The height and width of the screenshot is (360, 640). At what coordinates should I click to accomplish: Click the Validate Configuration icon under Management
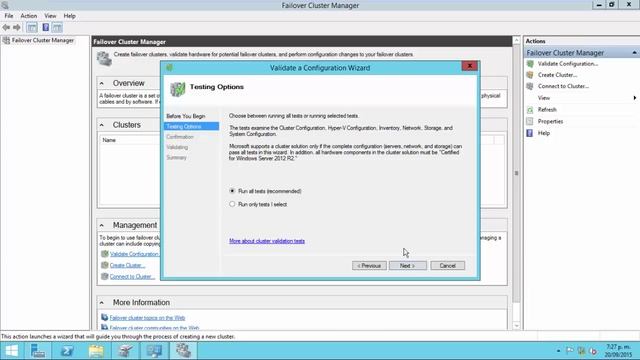pos(104,253)
